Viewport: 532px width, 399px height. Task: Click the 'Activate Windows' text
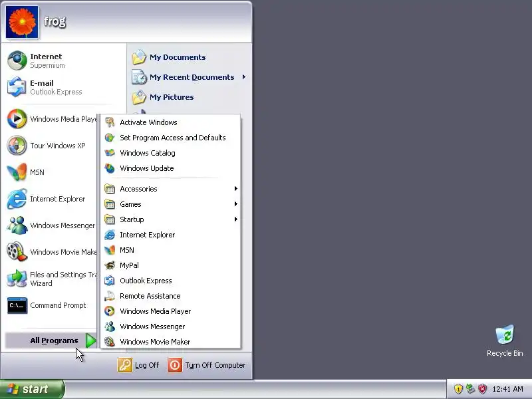point(148,122)
